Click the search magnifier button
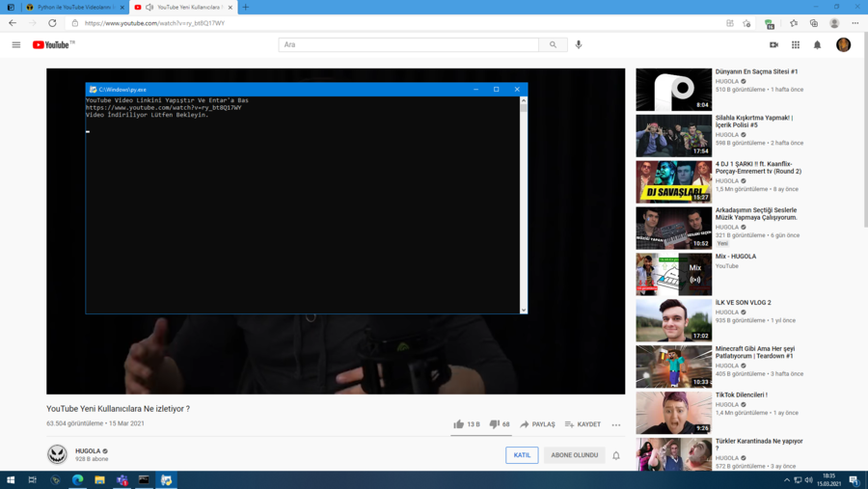 tap(553, 44)
